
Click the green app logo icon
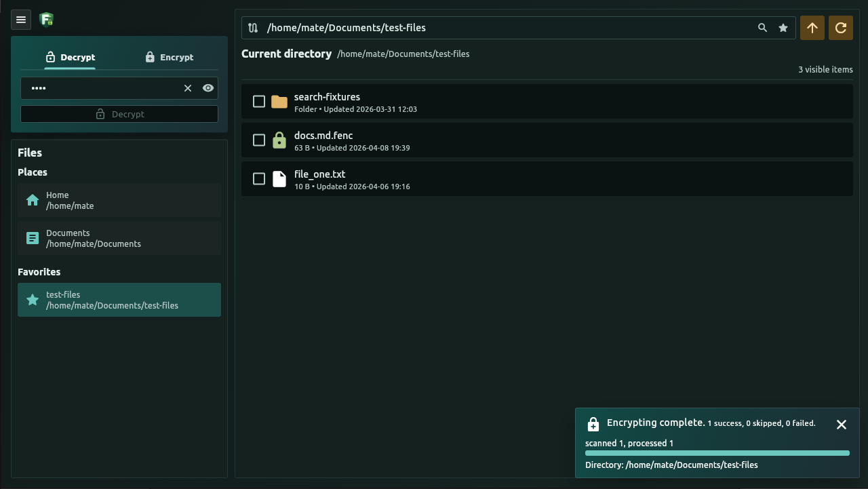point(47,20)
